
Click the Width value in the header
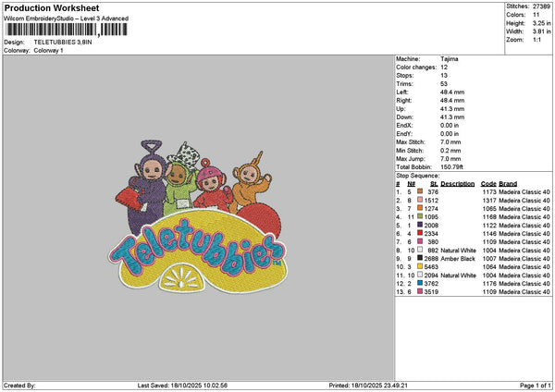(x=541, y=31)
